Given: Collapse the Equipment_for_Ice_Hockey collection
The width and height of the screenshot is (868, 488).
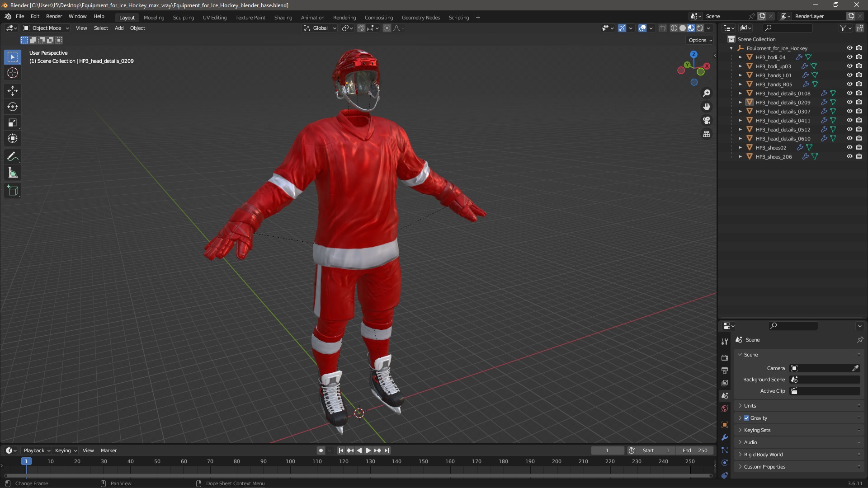Looking at the screenshot, I should [731, 48].
